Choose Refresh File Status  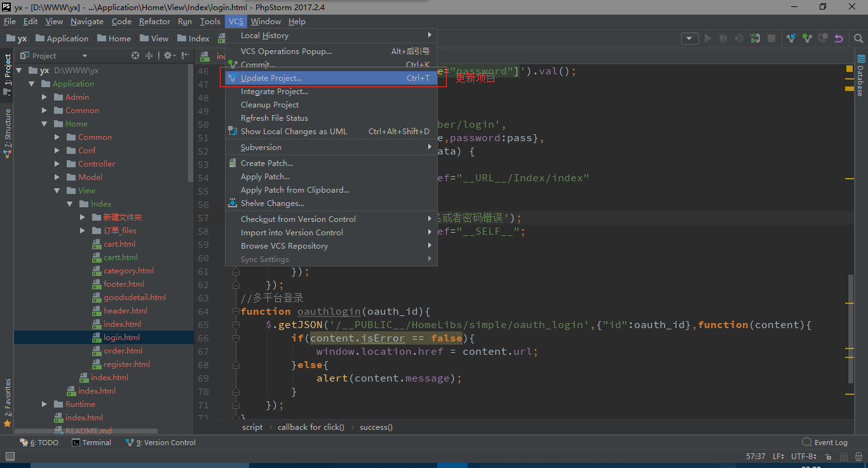point(330,118)
